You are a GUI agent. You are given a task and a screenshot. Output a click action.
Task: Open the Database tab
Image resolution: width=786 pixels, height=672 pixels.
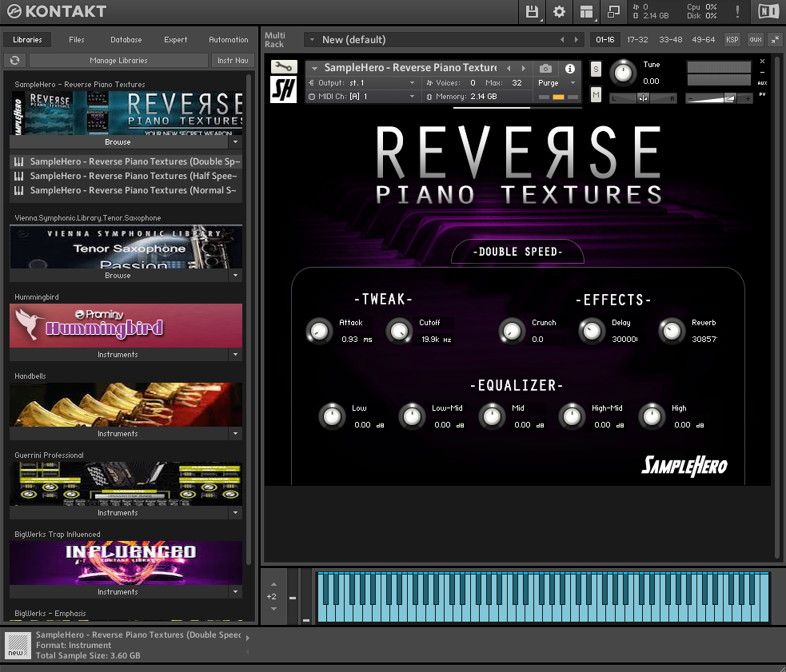point(126,40)
